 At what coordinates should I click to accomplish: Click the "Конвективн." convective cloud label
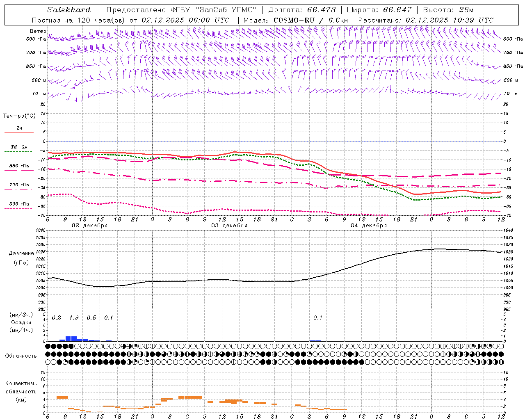[x=21, y=383]
